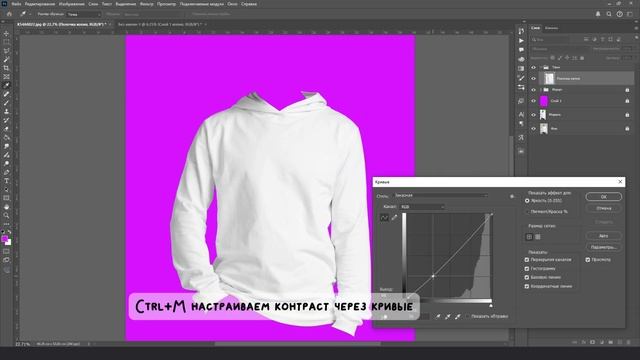Toggle the last checkbox under Показать
The image size is (640, 360).
[x=527, y=287]
